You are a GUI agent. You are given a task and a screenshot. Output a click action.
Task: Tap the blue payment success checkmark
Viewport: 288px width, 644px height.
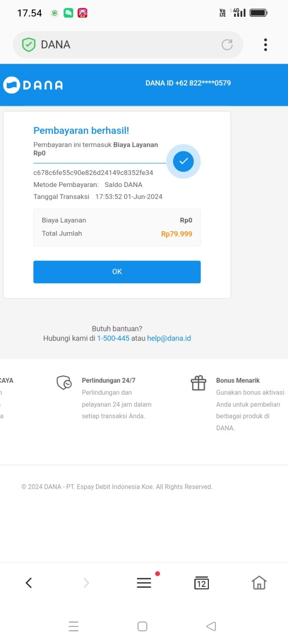click(183, 162)
